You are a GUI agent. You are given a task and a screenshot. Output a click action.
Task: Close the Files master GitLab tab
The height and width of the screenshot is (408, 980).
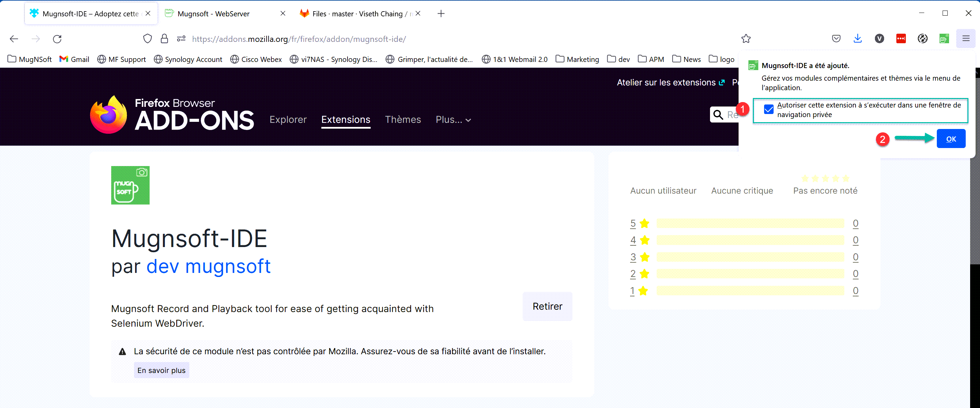pos(418,13)
